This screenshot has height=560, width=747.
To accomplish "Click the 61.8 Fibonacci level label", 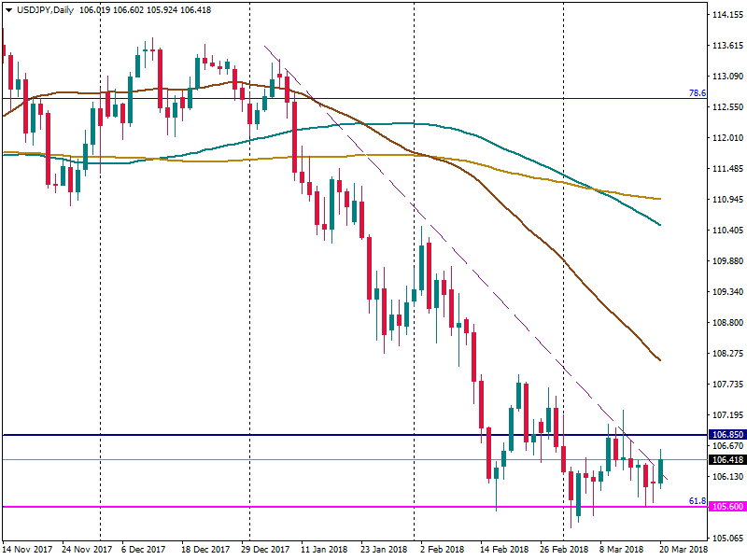I will pyautogui.click(x=697, y=501).
